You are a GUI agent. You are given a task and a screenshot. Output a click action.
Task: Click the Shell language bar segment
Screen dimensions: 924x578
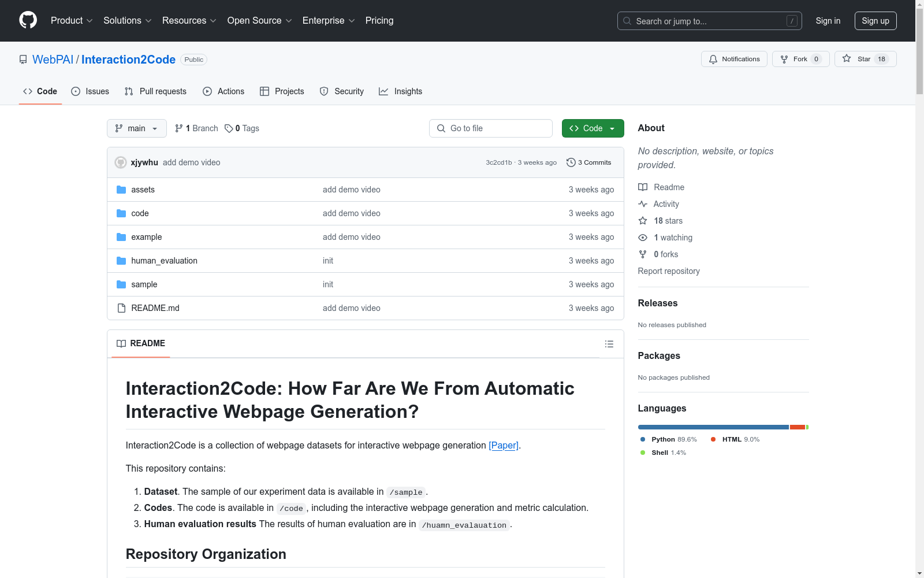pyautogui.click(x=807, y=427)
